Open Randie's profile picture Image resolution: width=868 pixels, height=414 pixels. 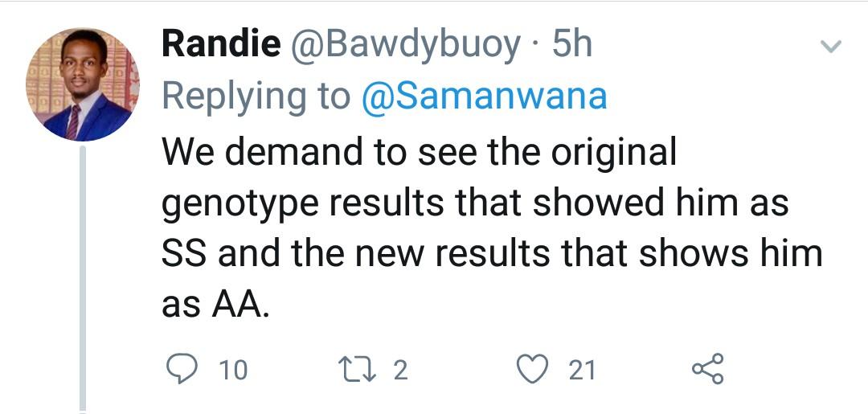82,84
